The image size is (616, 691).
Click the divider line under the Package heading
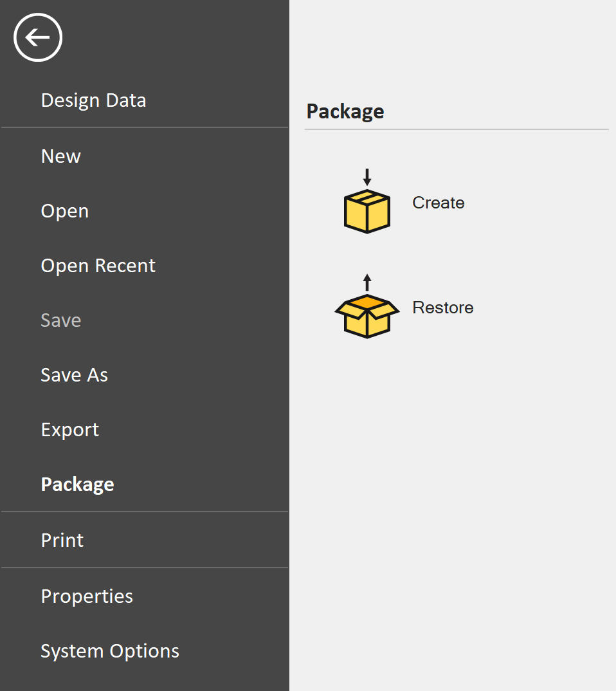[457, 129]
